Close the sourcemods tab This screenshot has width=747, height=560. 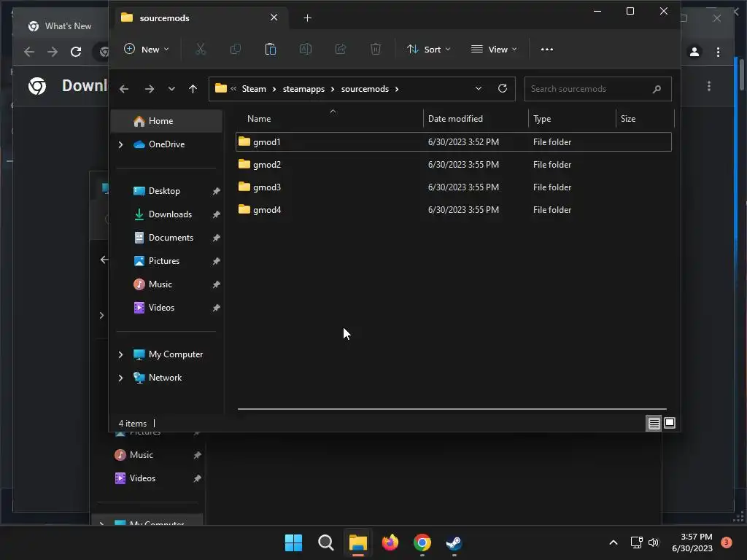point(274,17)
